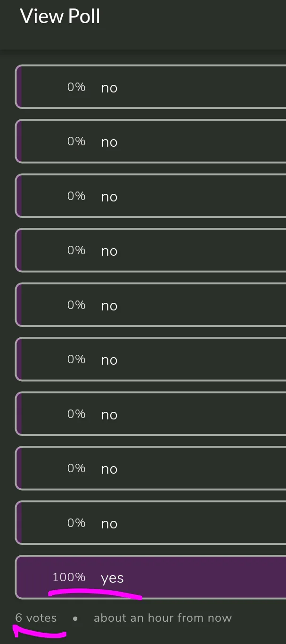Choose the eighth "no" poll option
This screenshot has height=644, width=286.
[151, 468]
